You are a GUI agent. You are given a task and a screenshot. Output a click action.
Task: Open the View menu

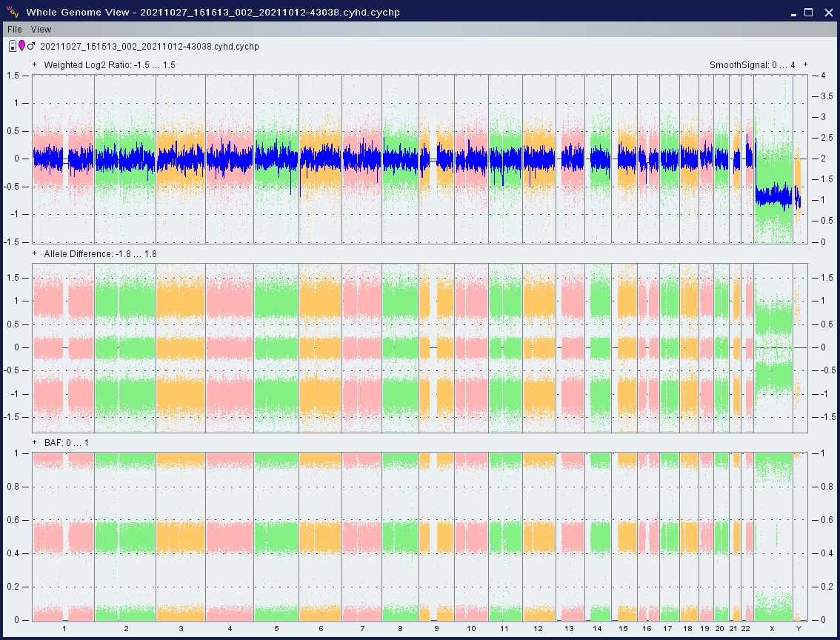41,30
